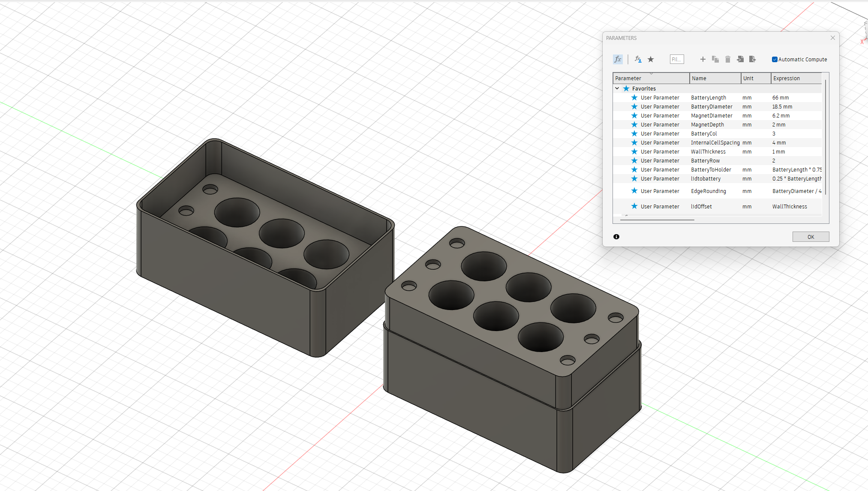
Task: Click the OK button
Action: click(811, 237)
